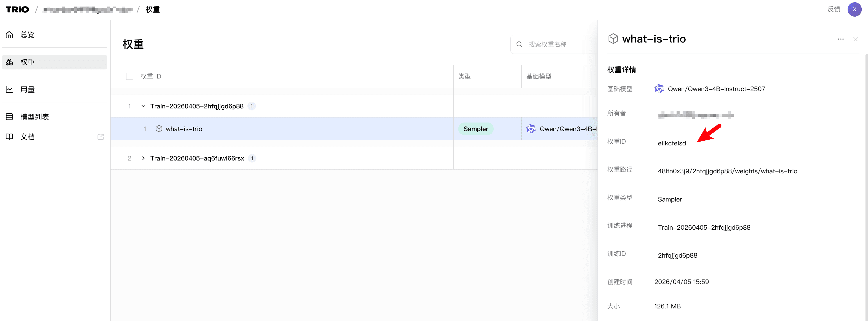Click the 用量 usage chart icon
This screenshot has width=868, height=321.
click(x=9, y=90)
